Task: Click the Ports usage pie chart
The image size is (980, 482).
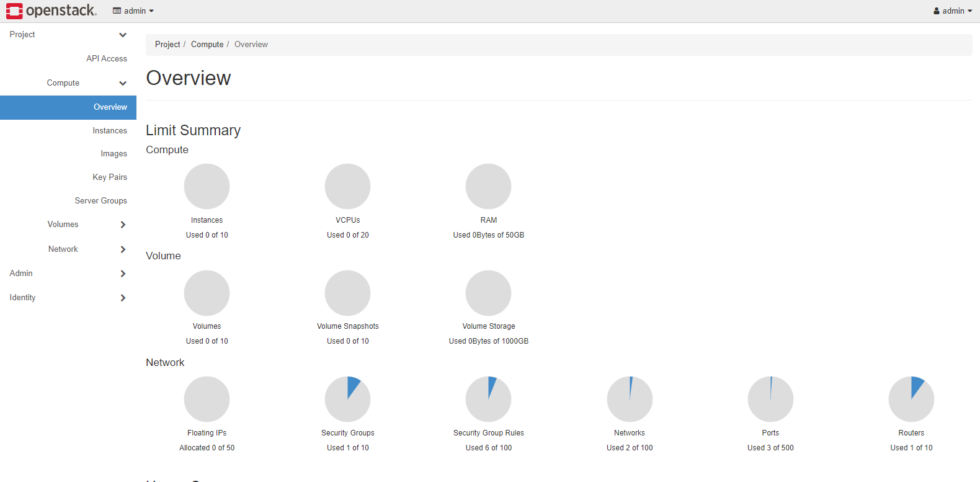Action: pyautogui.click(x=770, y=399)
